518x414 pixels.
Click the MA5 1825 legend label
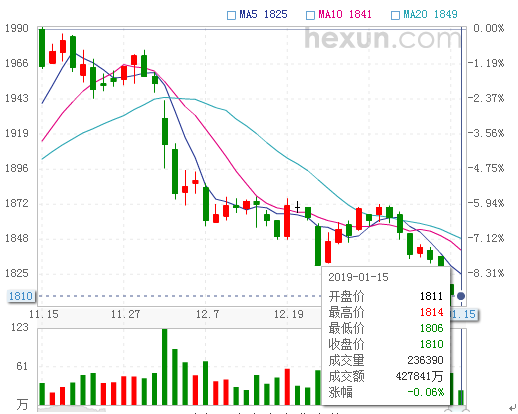tap(263, 14)
